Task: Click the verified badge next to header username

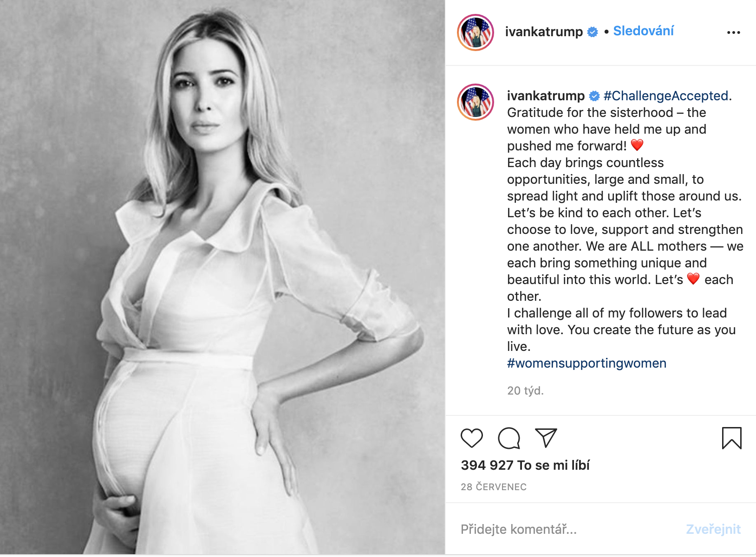Action: [593, 32]
